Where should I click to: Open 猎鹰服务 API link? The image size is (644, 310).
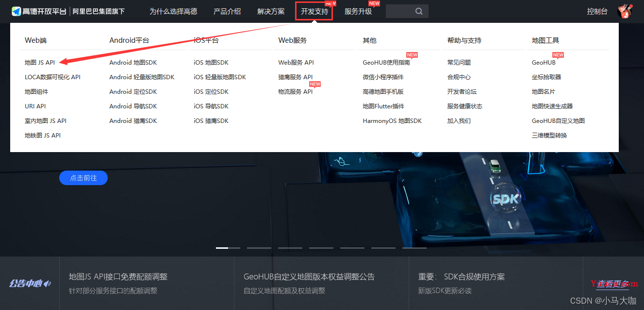(x=296, y=77)
